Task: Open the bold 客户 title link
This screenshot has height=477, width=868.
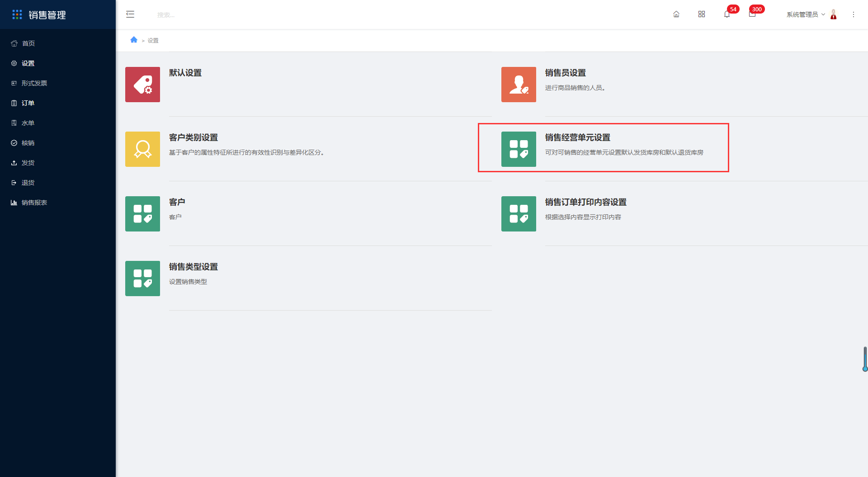Action: tap(177, 202)
